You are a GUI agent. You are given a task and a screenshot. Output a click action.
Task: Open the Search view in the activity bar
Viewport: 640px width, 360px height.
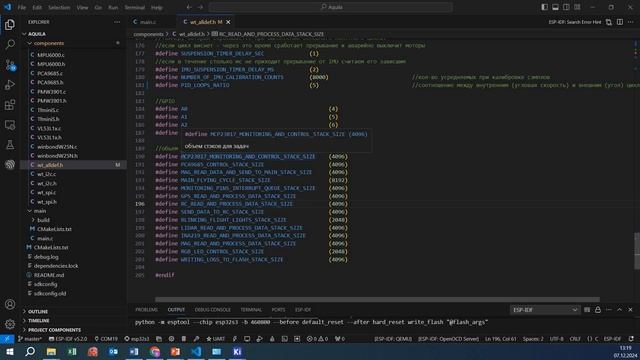pos(10,44)
